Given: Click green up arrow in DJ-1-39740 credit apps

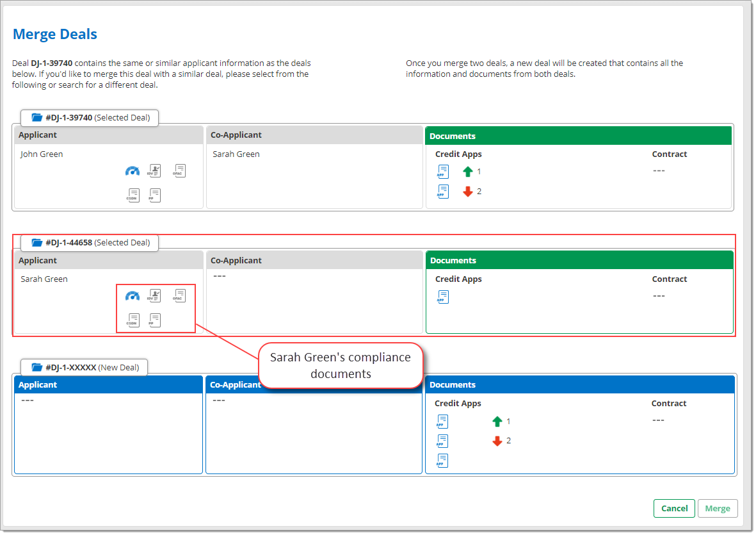Looking at the screenshot, I should coord(468,171).
